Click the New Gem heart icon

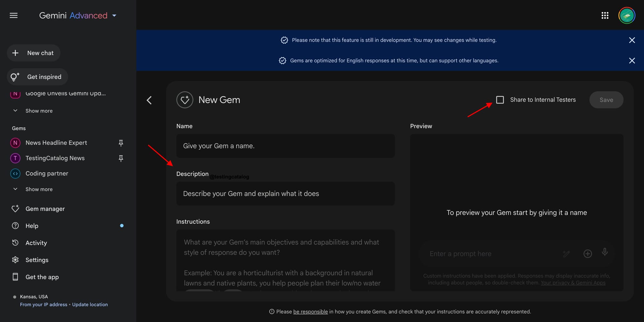coord(185,100)
